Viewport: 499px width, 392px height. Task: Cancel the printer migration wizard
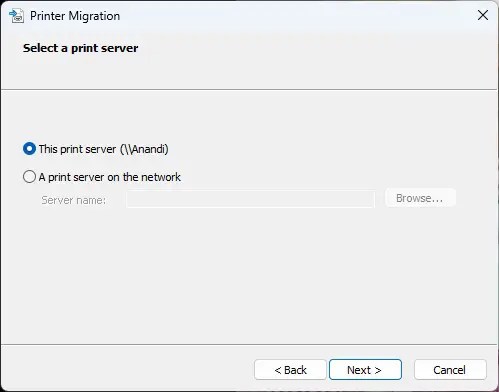450,370
